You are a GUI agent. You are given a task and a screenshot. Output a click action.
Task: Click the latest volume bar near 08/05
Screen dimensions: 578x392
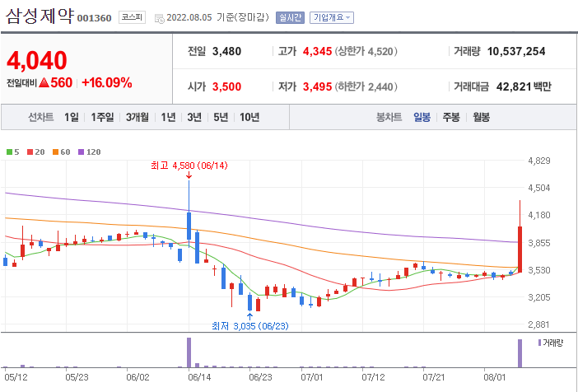click(520, 353)
